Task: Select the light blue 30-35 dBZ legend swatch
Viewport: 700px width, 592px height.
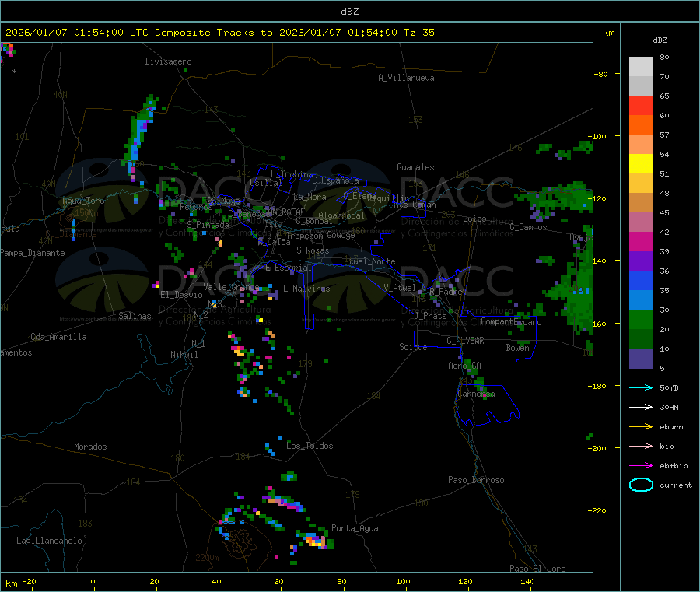Action: 641,300
